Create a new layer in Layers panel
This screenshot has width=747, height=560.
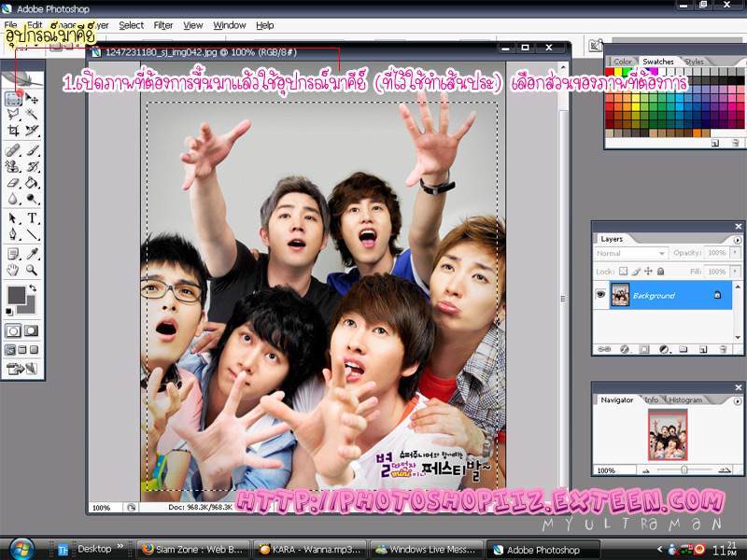coord(703,349)
